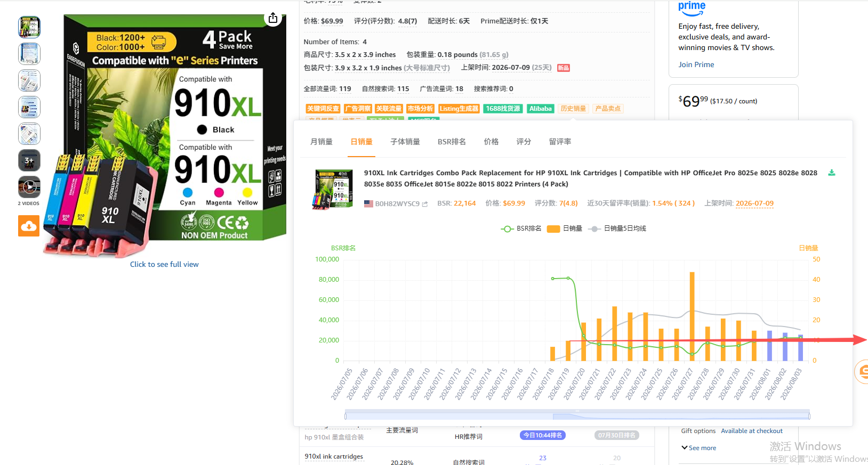
Task: Open the Listing生成器 tag button
Action: click(459, 109)
